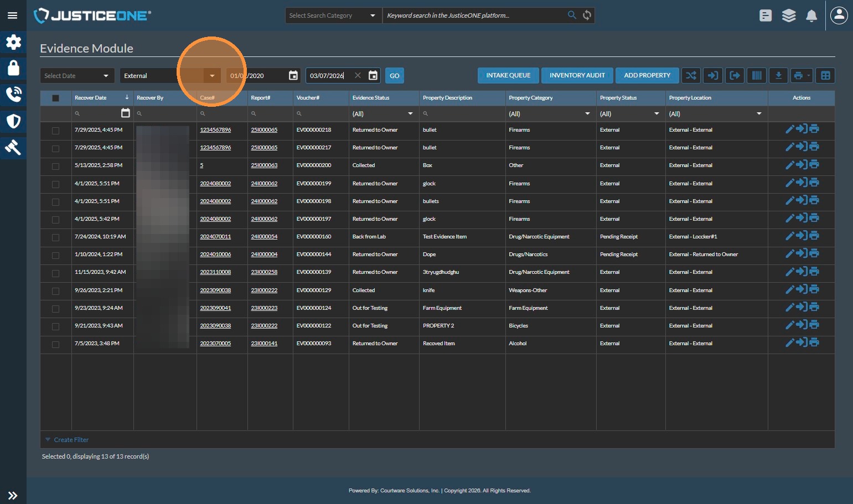Click the refresh icon beside keyword search
This screenshot has width=853, height=504.
(x=587, y=15)
